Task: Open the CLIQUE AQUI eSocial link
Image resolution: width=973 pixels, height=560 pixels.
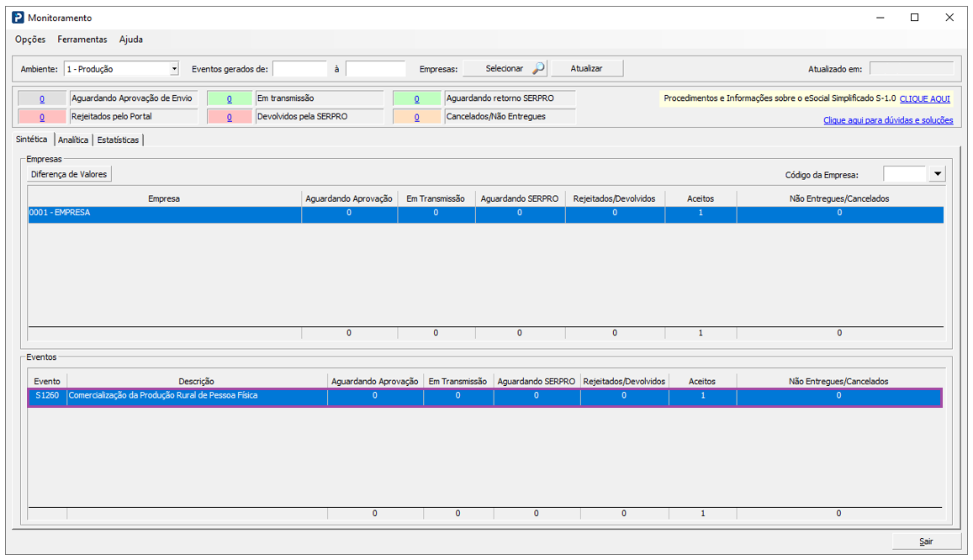Action: [924, 98]
